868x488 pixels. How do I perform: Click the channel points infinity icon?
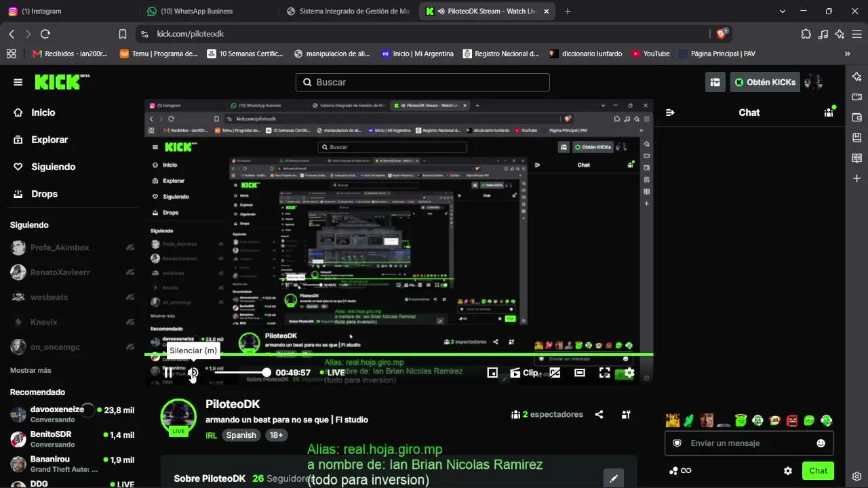[x=680, y=470]
